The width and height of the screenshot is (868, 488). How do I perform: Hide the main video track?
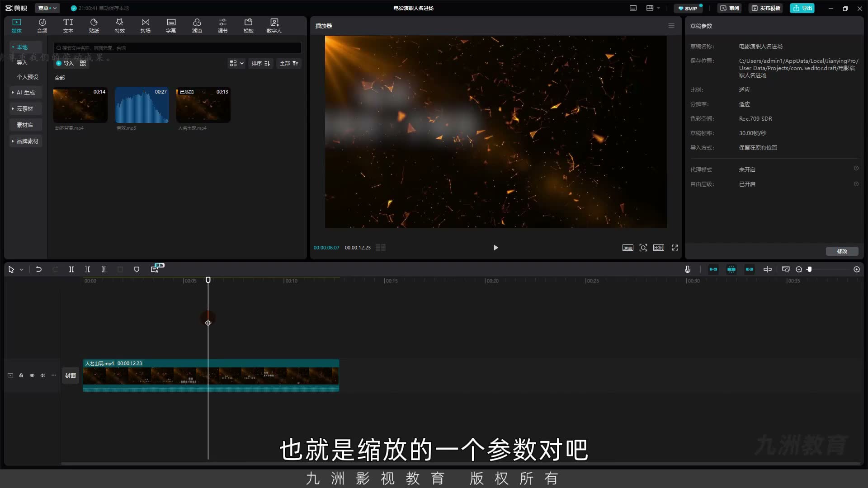click(32, 375)
